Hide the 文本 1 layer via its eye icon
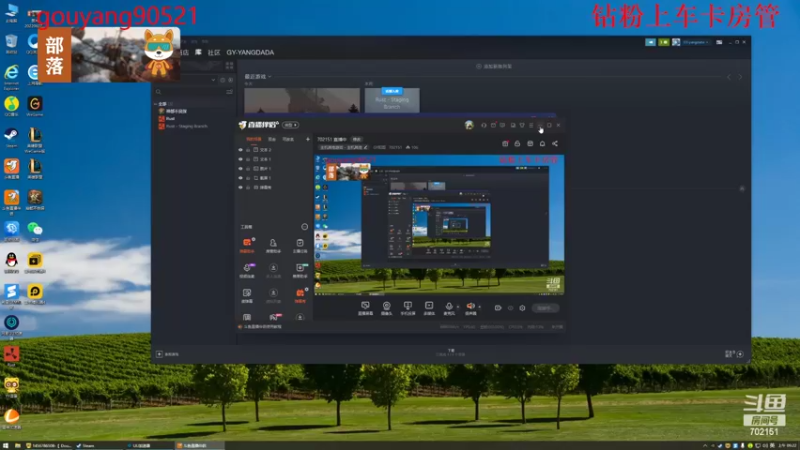The height and width of the screenshot is (450, 800). coord(241,159)
